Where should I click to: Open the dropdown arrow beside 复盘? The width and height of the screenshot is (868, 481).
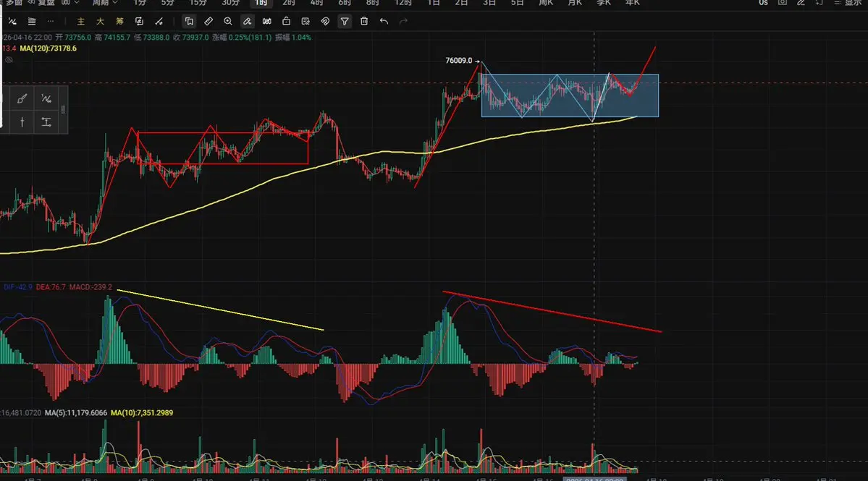click(x=76, y=3)
